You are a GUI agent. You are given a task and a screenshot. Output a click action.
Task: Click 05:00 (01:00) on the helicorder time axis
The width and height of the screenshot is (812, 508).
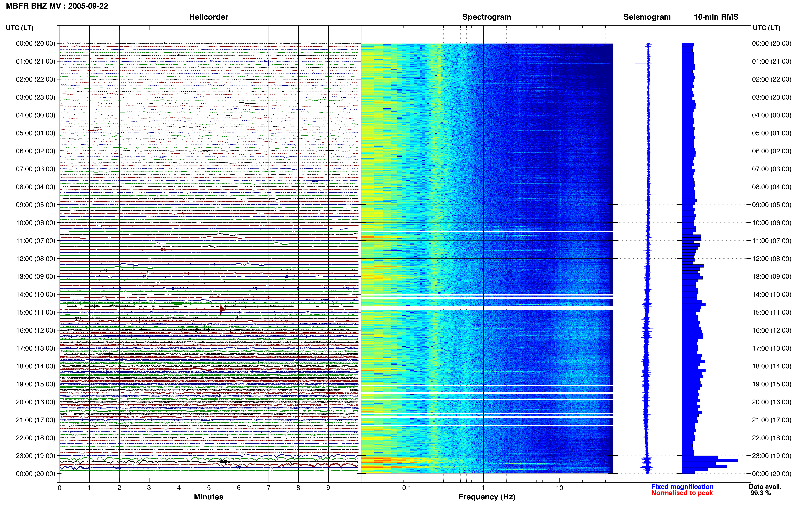[x=36, y=133]
